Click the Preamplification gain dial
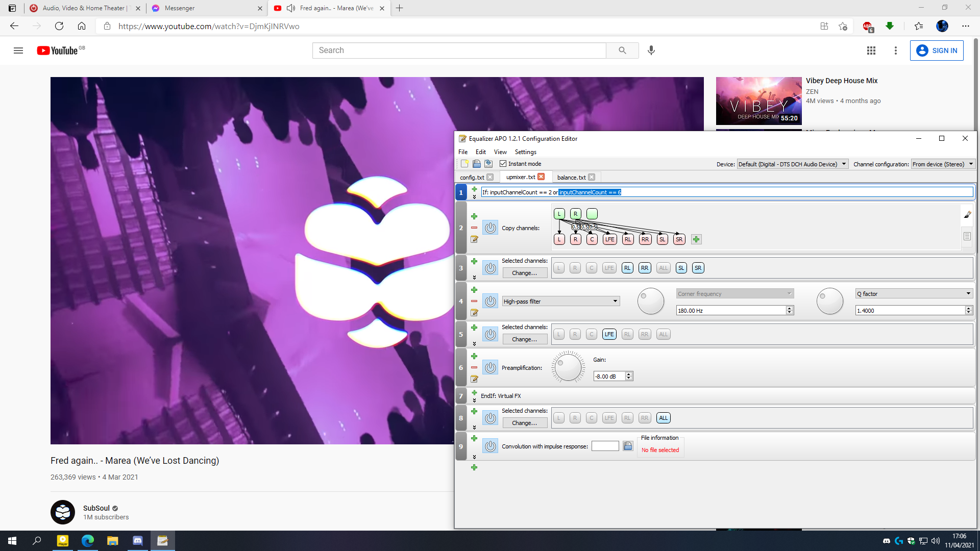 pyautogui.click(x=568, y=367)
